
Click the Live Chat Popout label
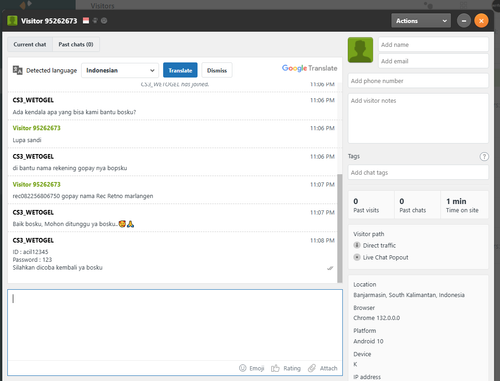[x=386, y=257]
